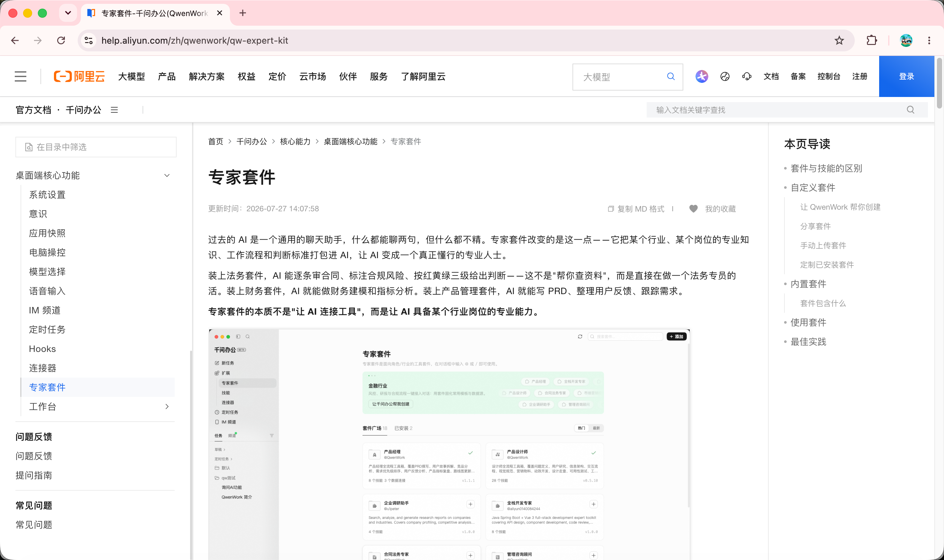Click the heart icon for 我的收藏
The image size is (944, 560).
tap(694, 209)
